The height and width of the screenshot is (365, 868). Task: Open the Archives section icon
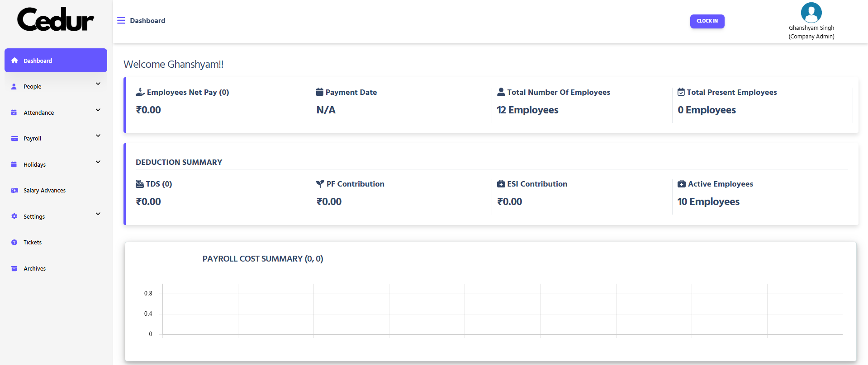point(14,268)
